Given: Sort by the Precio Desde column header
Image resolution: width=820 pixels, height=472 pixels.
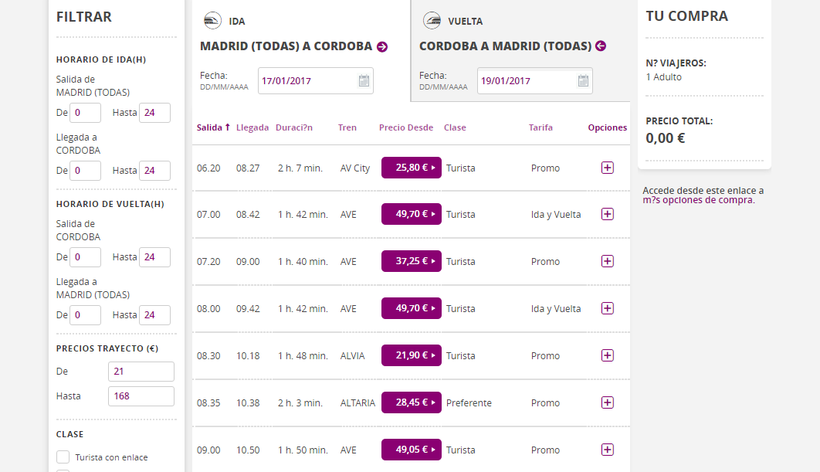Looking at the screenshot, I should [406, 128].
